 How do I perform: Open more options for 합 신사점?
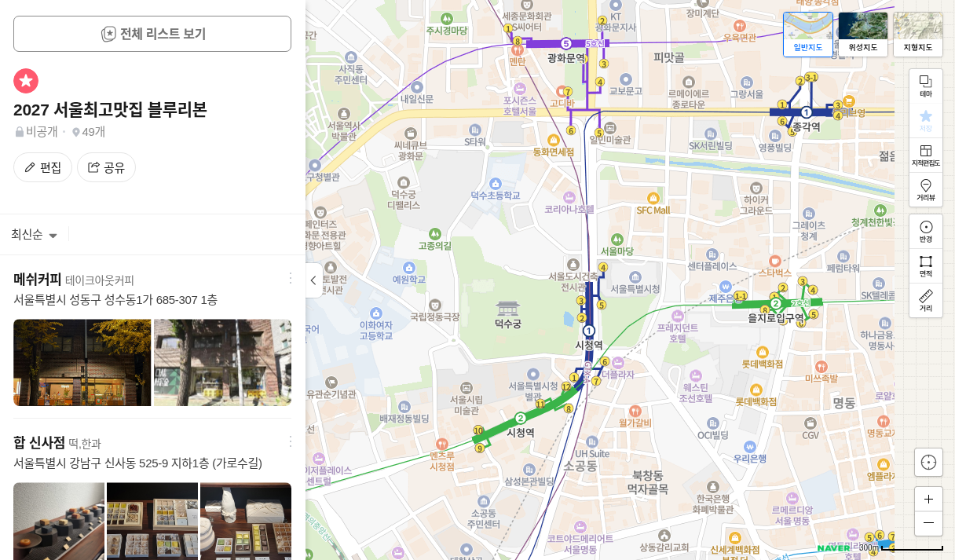click(x=290, y=441)
